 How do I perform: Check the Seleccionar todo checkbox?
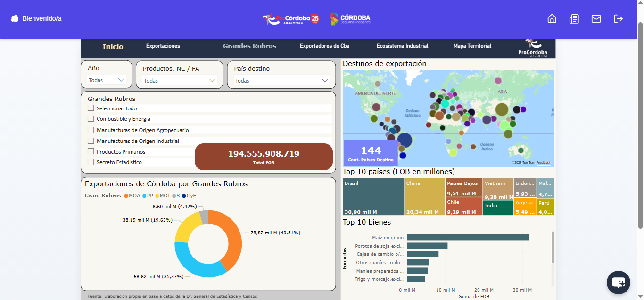pyautogui.click(x=91, y=108)
